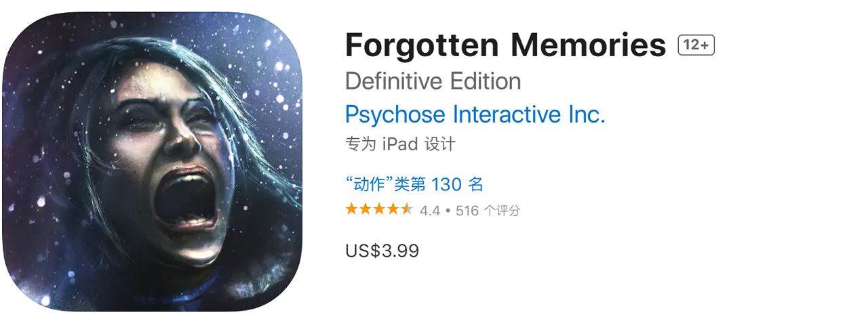
Task: Open the 516 个评分 ratings count
Action: pyautogui.click(x=488, y=211)
